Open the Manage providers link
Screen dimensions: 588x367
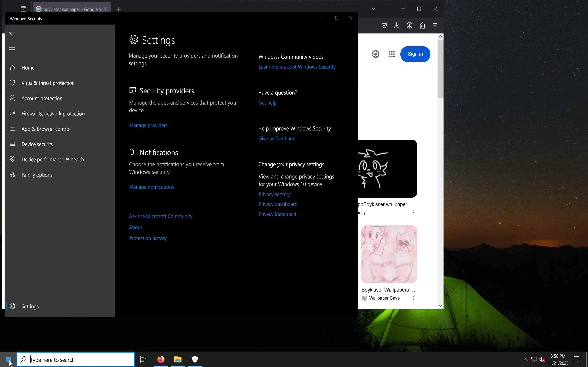148,125
